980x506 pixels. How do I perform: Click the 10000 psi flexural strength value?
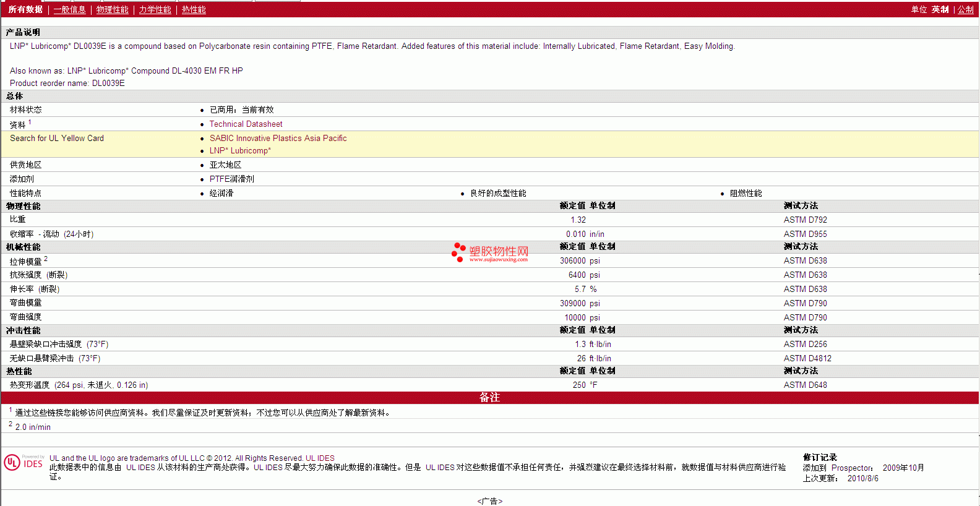coord(582,317)
